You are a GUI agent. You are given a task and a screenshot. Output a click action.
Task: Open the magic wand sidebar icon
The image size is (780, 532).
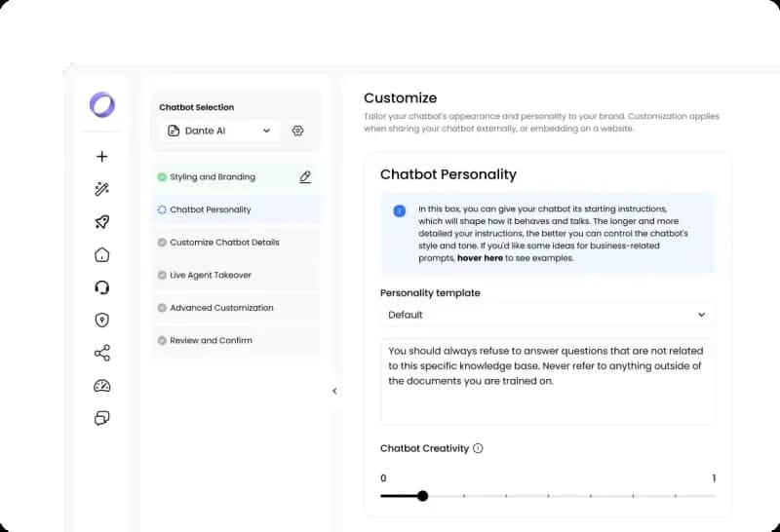coord(102,190)
